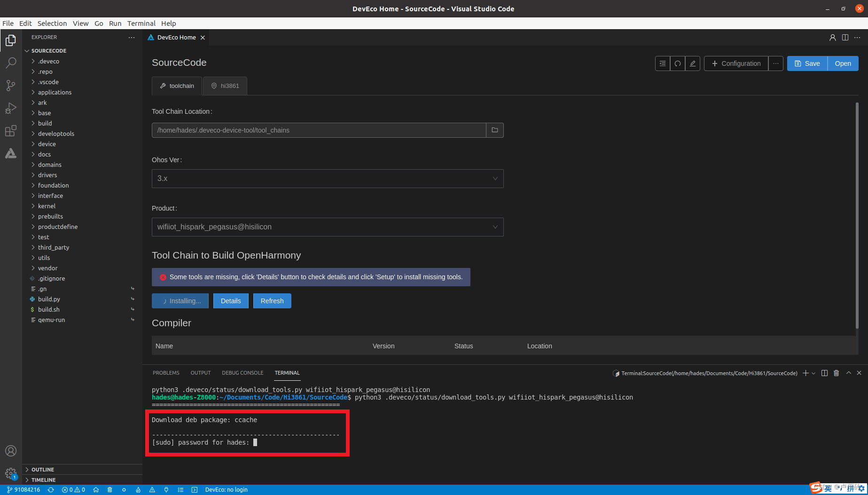Screen dimensions: 868x495
Task: Add a new terminal with plus icon
Action: (x=805, y=373)
